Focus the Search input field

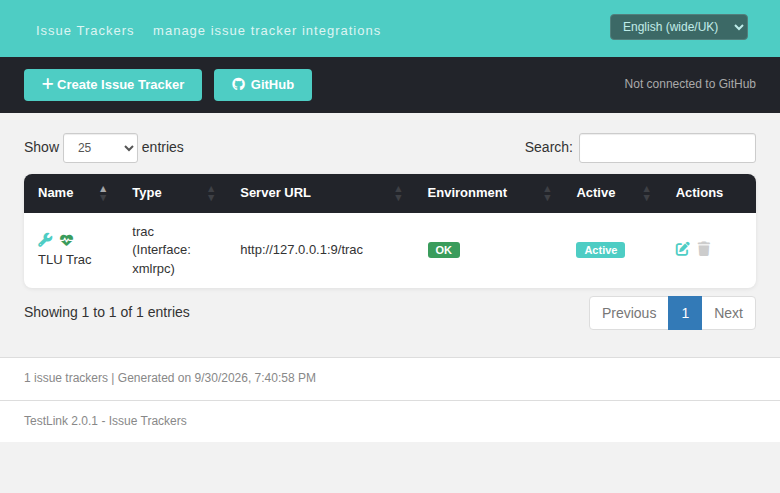coord(667,148)
